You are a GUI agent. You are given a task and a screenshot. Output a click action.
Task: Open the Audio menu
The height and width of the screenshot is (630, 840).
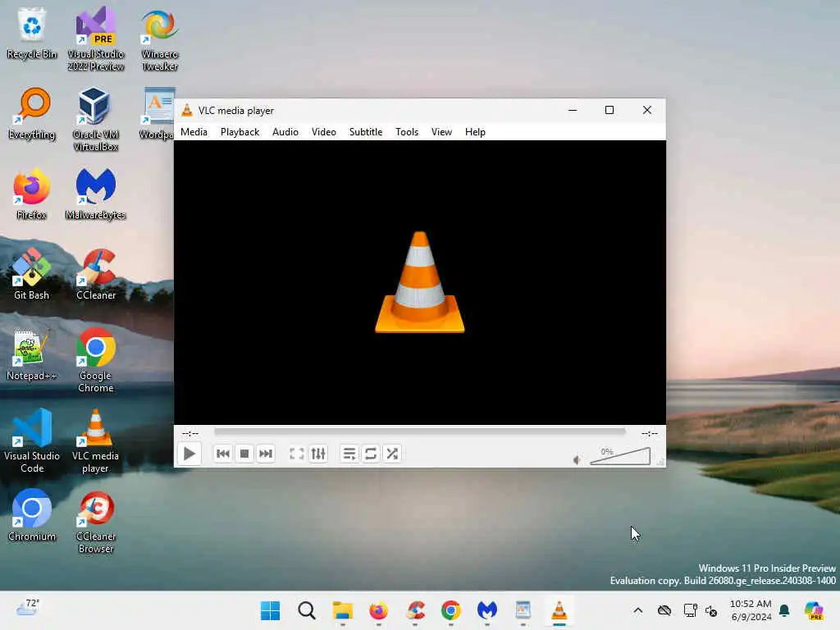(285, 132)
